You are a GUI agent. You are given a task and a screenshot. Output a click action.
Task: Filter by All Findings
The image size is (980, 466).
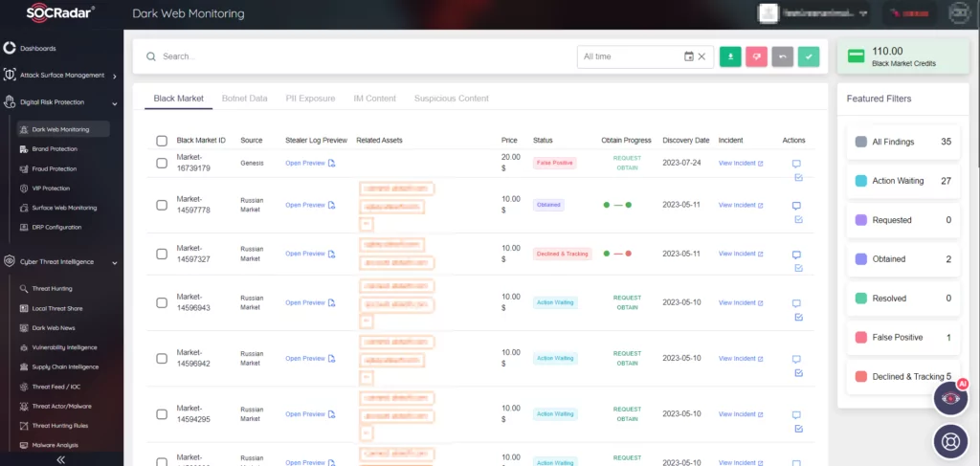pyautogui.click(x=903, y=142)
